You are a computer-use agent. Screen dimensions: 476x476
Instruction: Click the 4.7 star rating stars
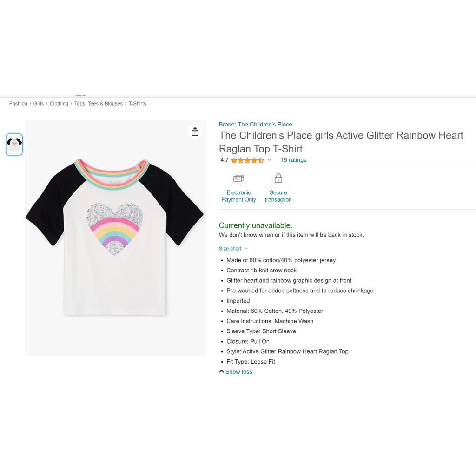click(247, 160)
